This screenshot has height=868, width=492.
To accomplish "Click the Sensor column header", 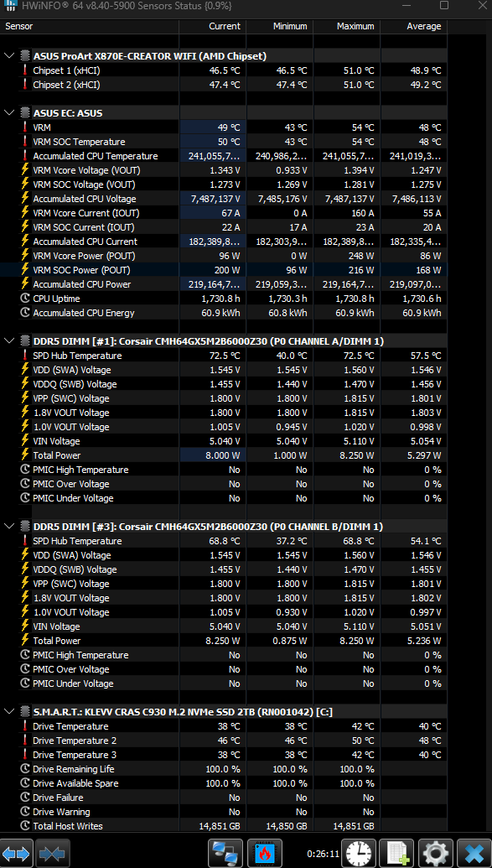I will tap(90, 26).
